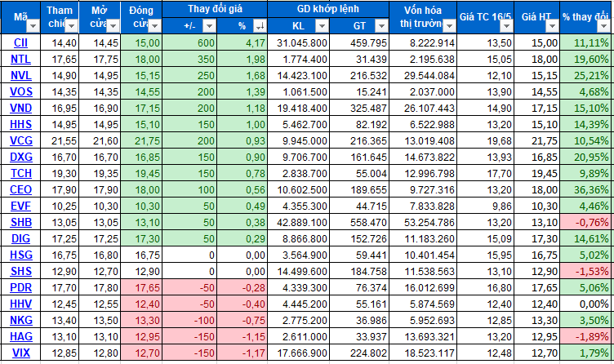Select VCG reference price 21,55

[x=60, y=140]
